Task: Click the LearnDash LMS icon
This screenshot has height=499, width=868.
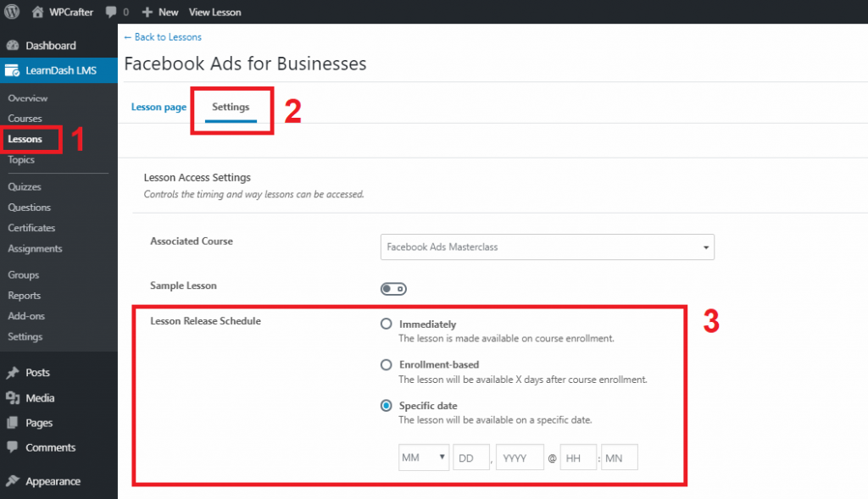Action: tap(12, 70)
